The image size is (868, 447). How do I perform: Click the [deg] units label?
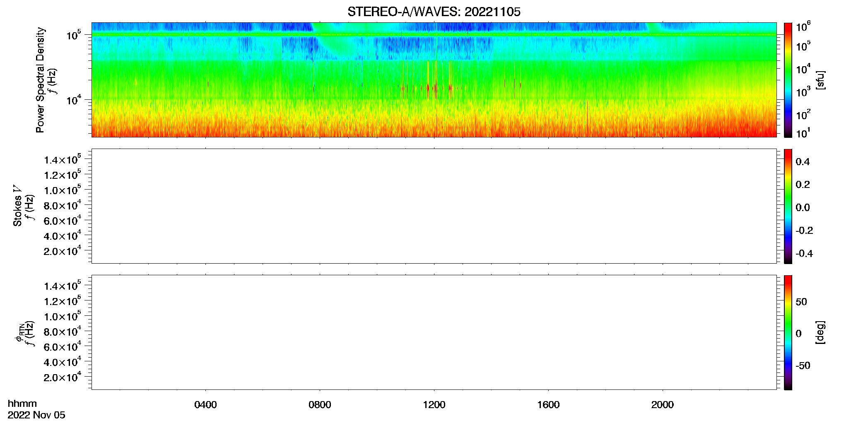(820, 332)
